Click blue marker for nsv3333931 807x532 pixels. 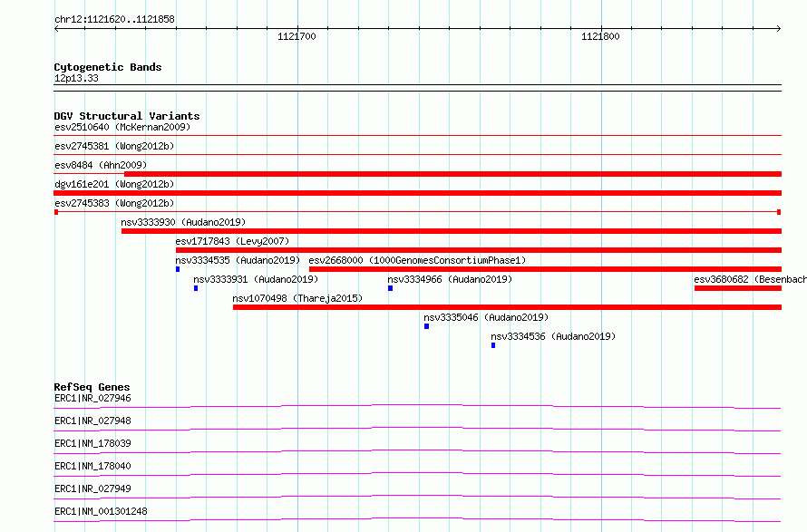click(196, 288)
